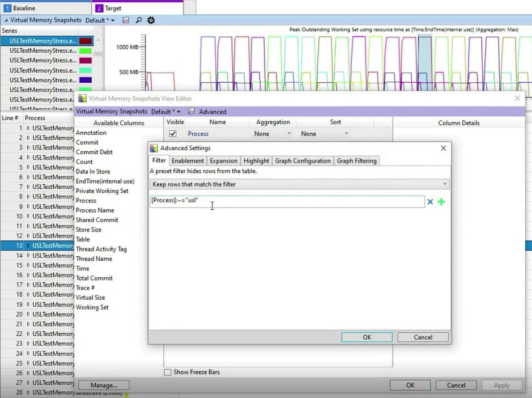Select Virtual Size in Available Columns
Viewport: 532px width, 398px height.
point(90,298)
